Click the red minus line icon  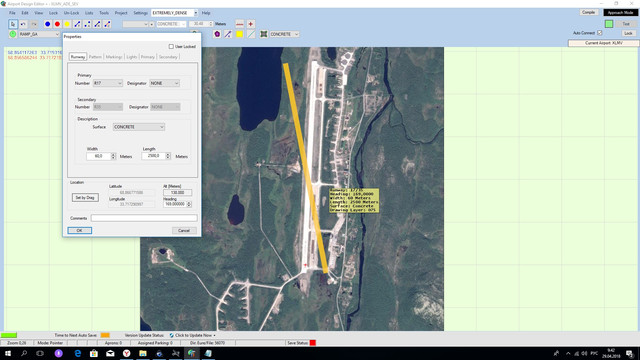pyautogui.click(x=240, y=24)
